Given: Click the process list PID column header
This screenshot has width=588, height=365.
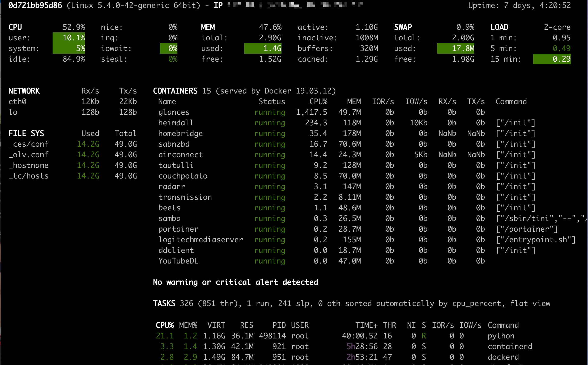Looking at the screenshot, I should coord(279,325).
